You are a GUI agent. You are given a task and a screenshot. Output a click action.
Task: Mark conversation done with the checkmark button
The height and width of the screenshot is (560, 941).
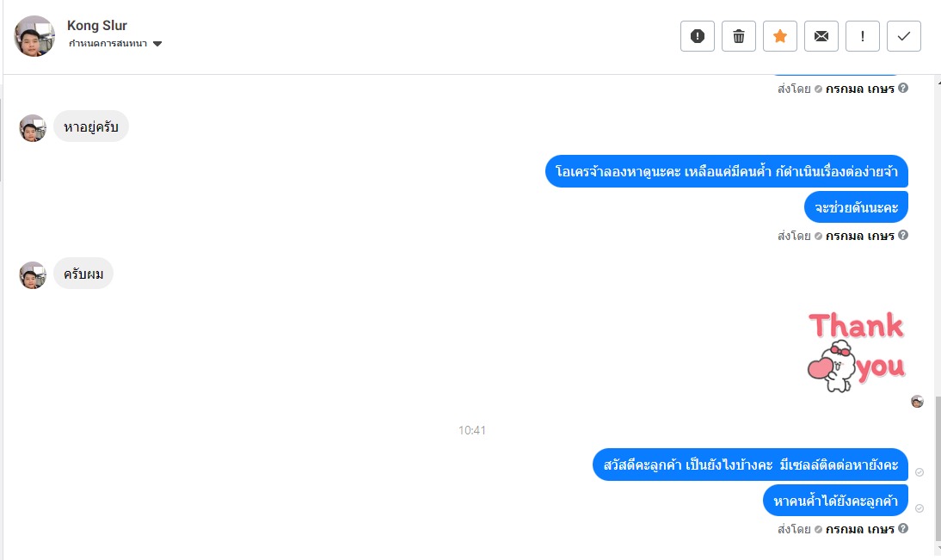(904, 36)
